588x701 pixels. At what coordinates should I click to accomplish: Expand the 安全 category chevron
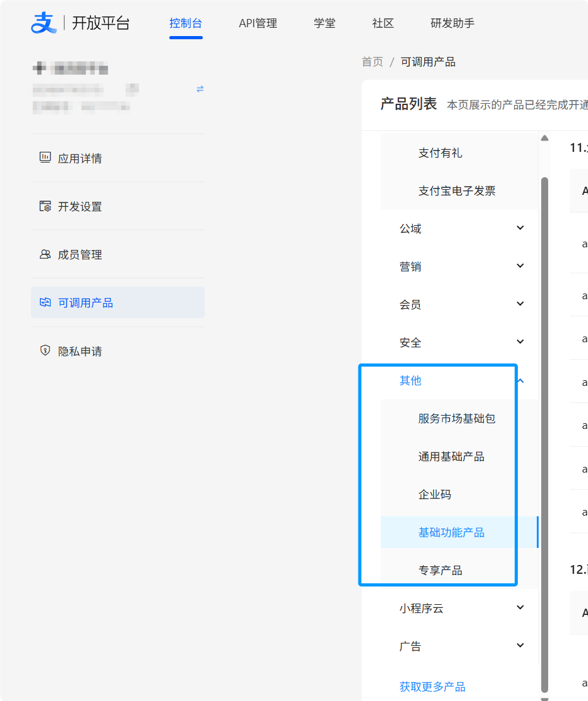click(520, 342)
